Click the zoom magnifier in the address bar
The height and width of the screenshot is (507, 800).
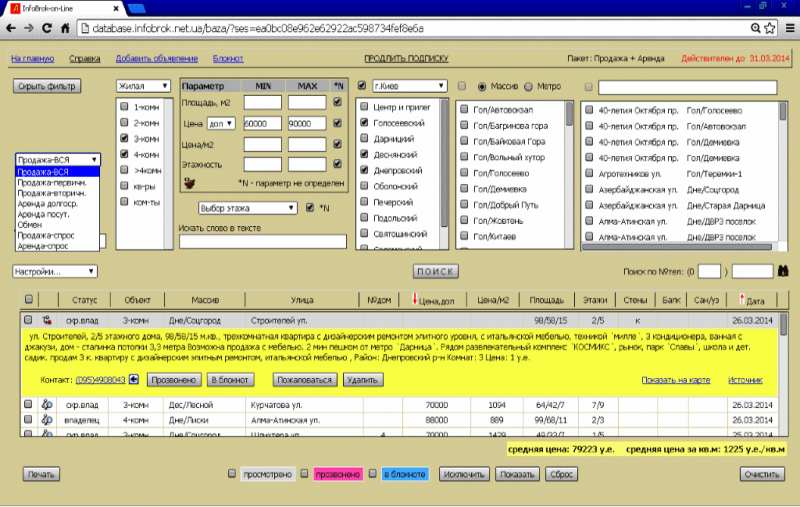pos(755,28)
